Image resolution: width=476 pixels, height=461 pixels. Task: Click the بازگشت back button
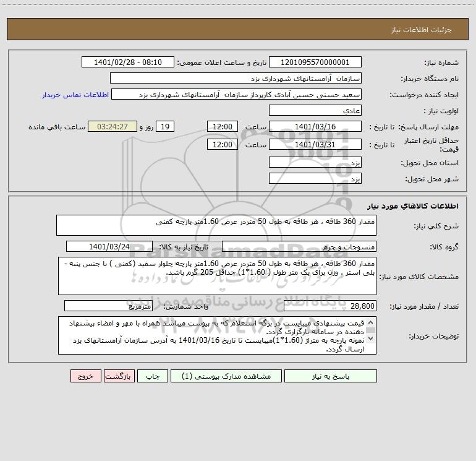(119, 376)
